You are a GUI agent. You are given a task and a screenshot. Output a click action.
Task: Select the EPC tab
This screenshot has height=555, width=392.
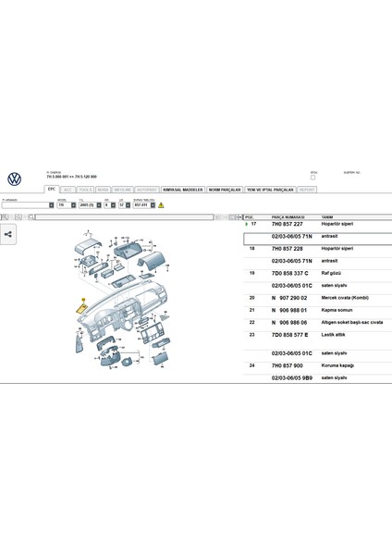pyautogui.click(x=52, y=189)
